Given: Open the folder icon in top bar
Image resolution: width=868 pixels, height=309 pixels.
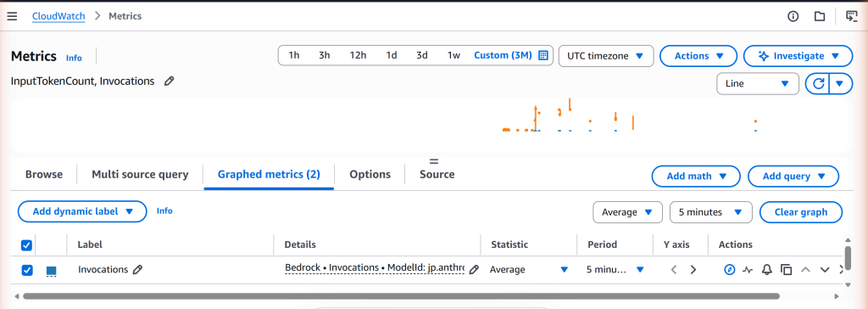Looking at the screenshot, I should 820,16.
